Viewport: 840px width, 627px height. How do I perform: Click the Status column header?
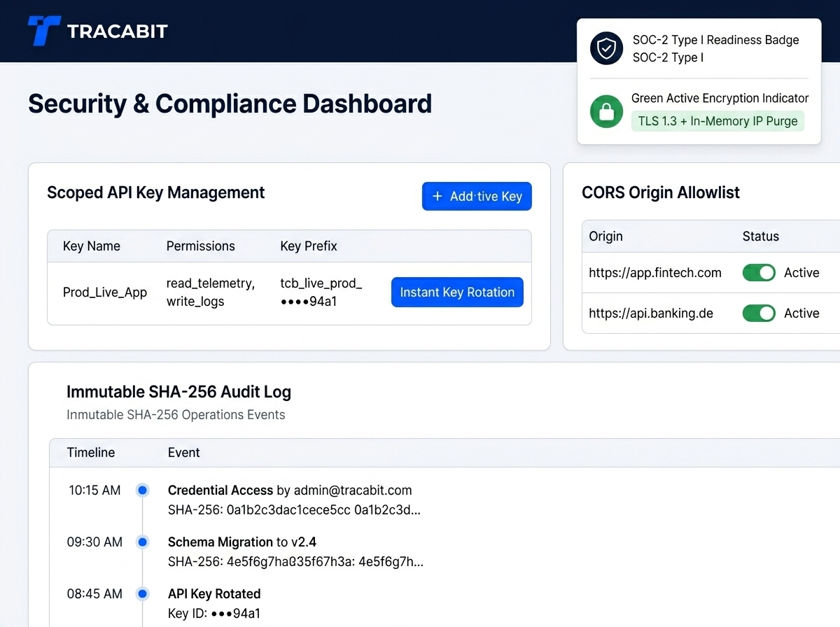coord(761,236)
